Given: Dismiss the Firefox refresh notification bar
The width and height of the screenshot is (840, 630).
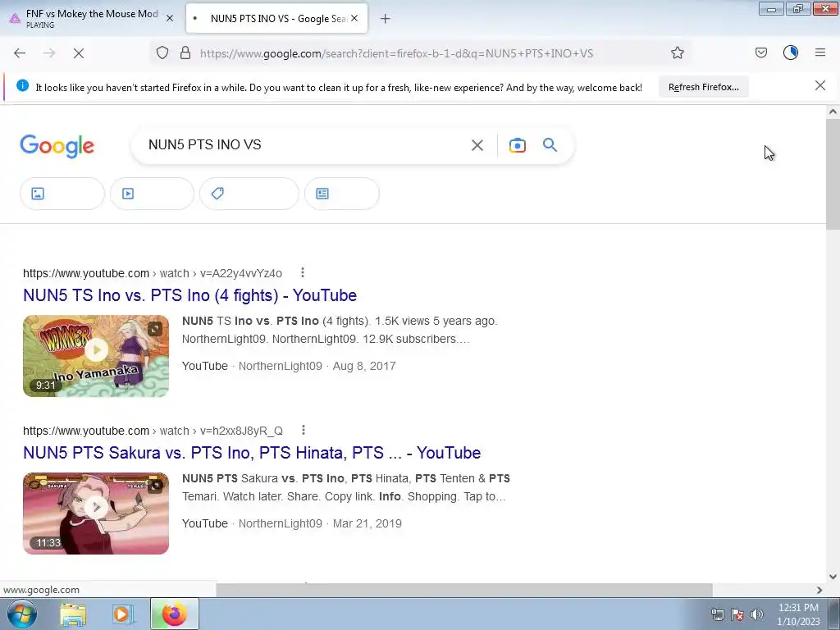Looking at the screenshot, I should click(x=819, y=85).
